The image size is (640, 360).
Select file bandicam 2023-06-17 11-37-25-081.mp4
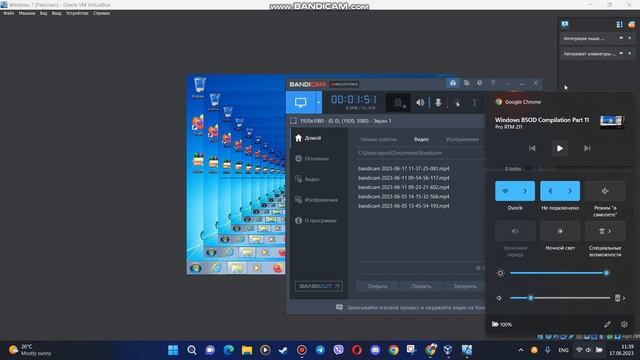tap(404, 169)
